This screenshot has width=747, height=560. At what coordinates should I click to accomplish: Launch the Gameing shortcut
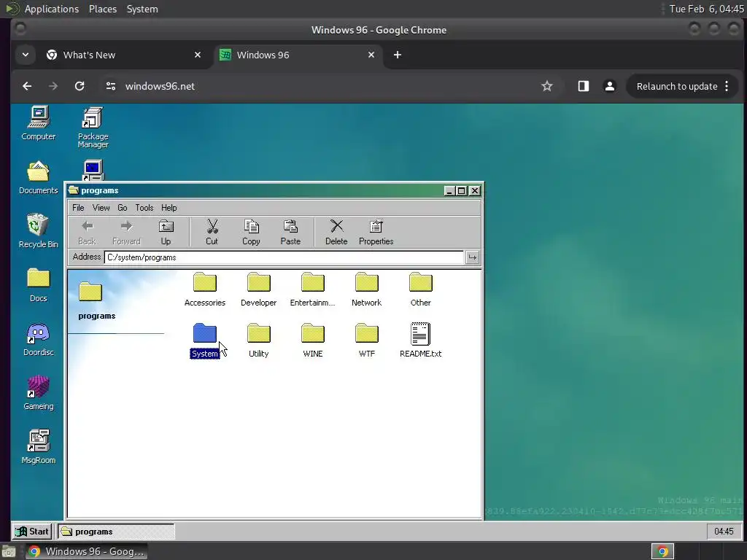[38, 393]
